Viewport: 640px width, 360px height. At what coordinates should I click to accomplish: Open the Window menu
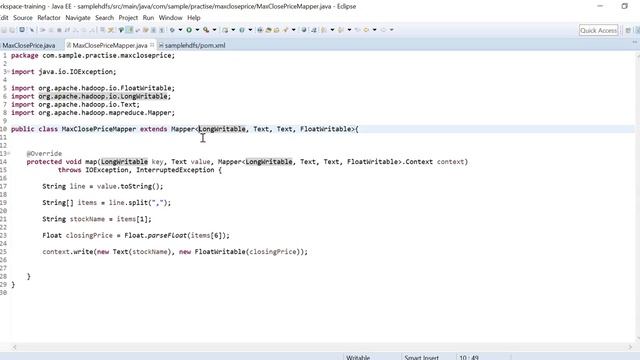click(170, 18)
